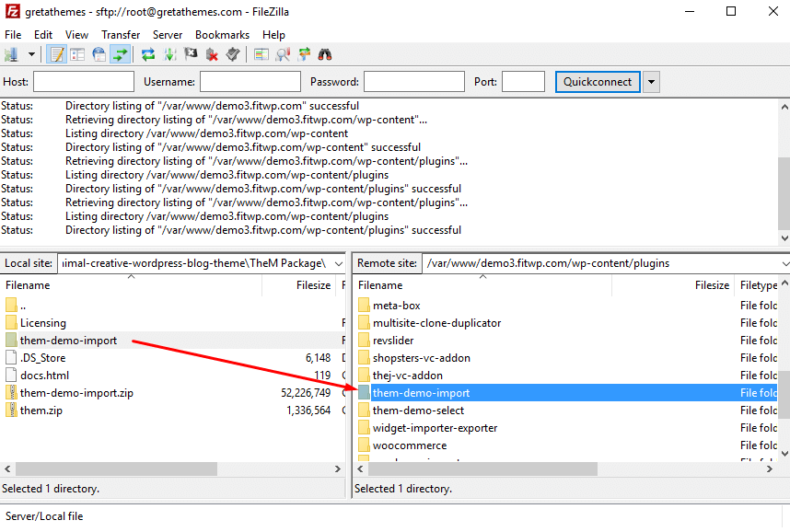Viewport: 790px width, 532px height.
Task: Open the File menu
Action: click(x=13, y=35)
